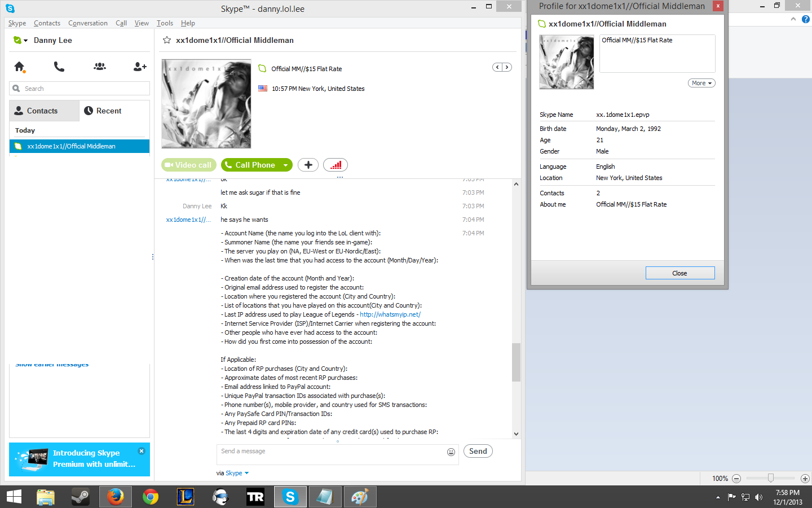
Task: Click the plus add-to-conversation button
Action: pyautogui.click(x=308, y=165)
